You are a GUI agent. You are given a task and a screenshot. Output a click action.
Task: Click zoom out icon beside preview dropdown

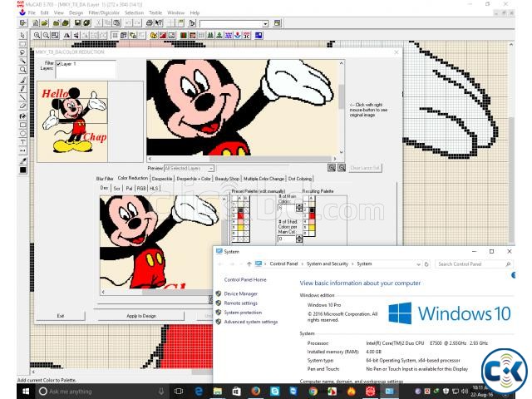[341, 168]
